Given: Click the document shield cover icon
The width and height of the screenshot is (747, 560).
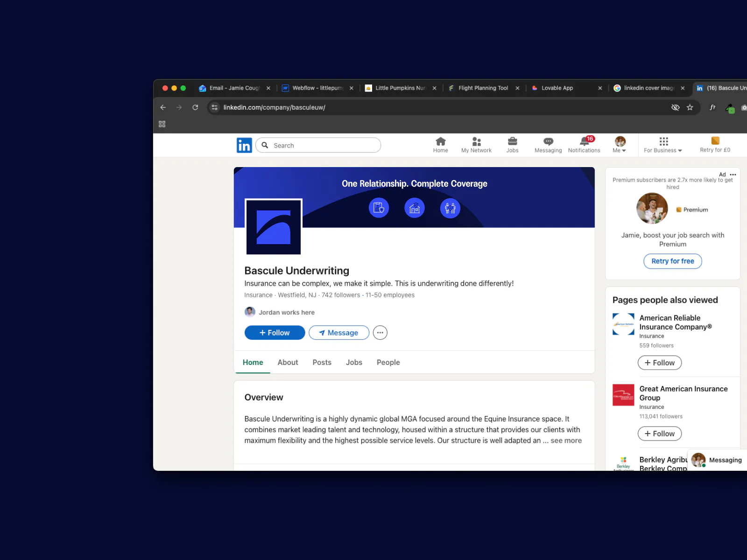Looking at the screenshot, I should tap(379, 208).
